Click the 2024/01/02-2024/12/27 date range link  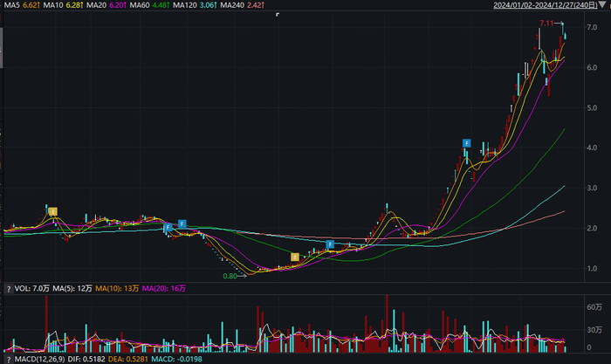point(546,5)
